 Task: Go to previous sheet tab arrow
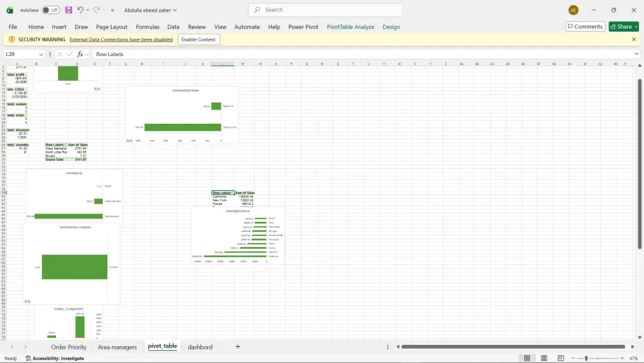12,346
